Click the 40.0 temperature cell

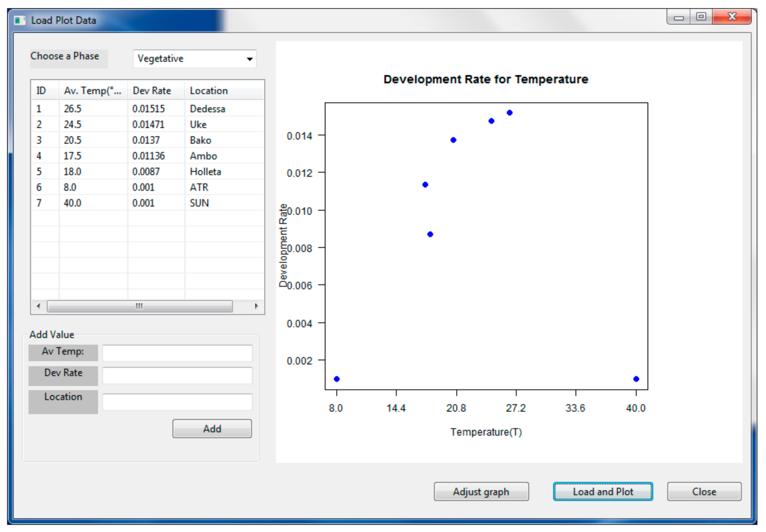72,203
